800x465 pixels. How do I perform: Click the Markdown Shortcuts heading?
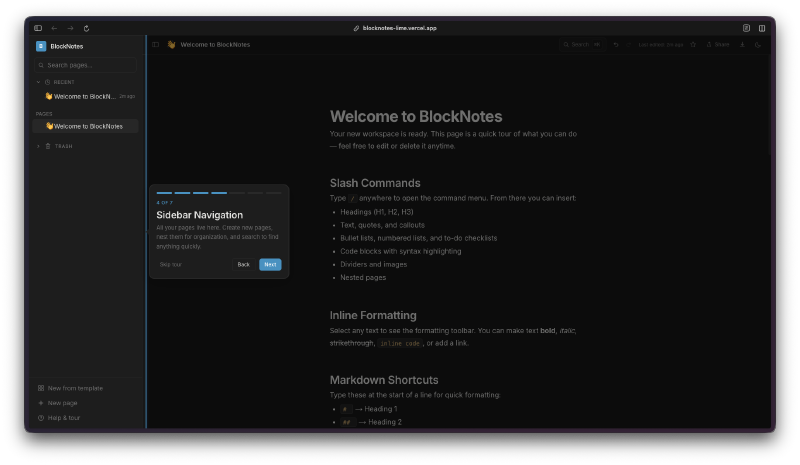[x=384, y=380]
